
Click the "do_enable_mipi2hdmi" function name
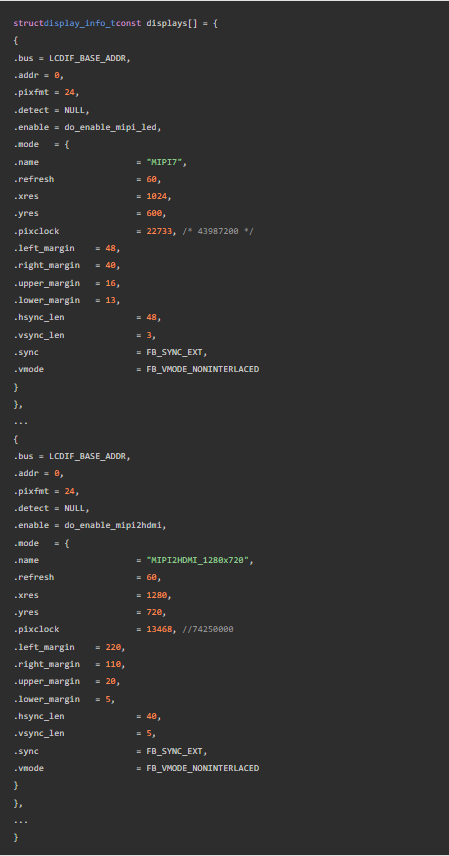[115, 525]
